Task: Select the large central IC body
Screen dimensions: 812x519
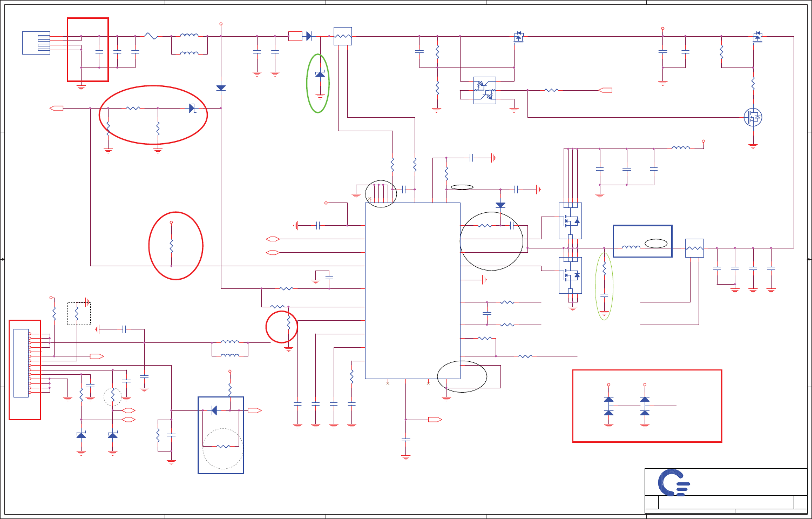Action: [412, 291]
